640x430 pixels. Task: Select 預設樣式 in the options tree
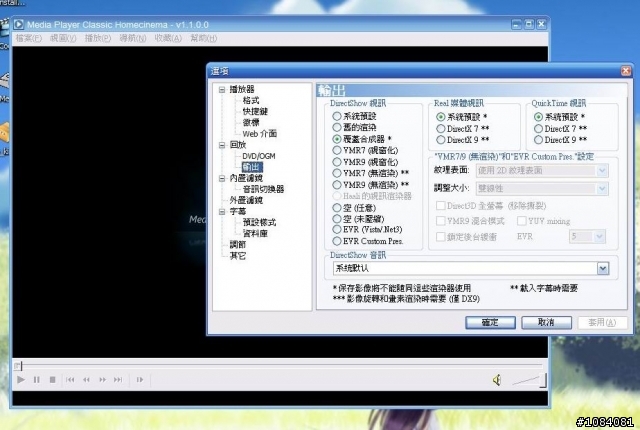tap(259, 223)
